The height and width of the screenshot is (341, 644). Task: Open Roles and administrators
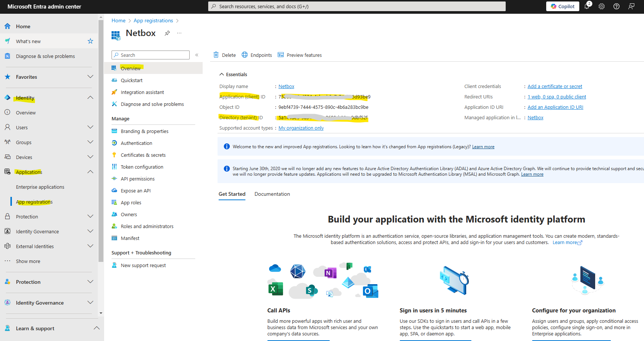coord(147,226)
